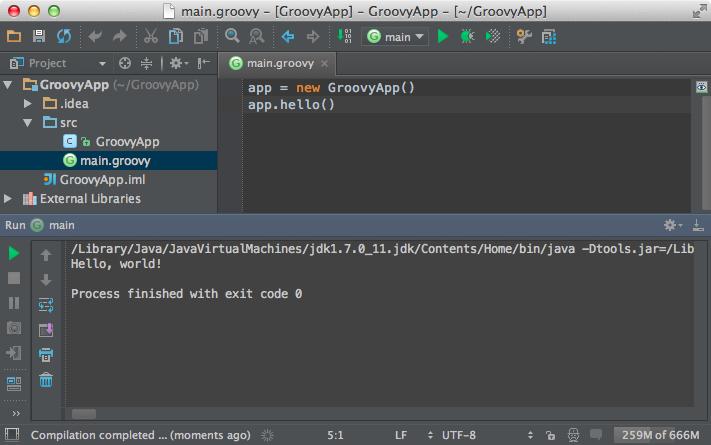Open Project panel gear settings menu

(x=178, y=63)
